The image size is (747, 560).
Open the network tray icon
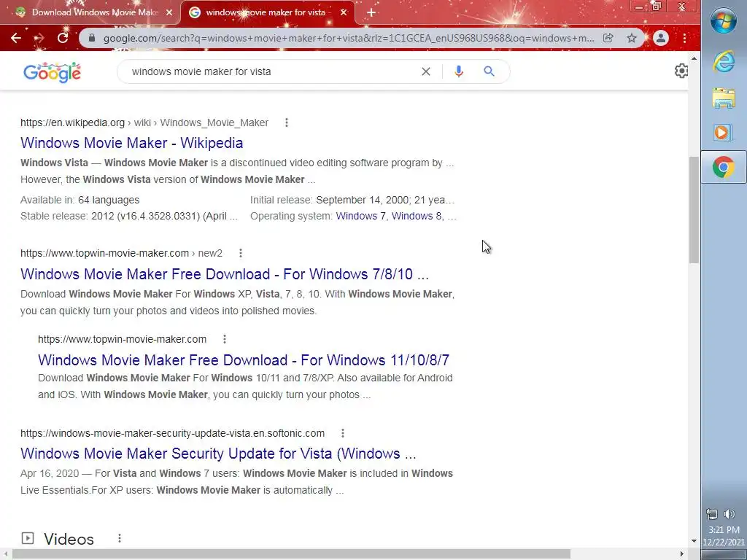712,514
